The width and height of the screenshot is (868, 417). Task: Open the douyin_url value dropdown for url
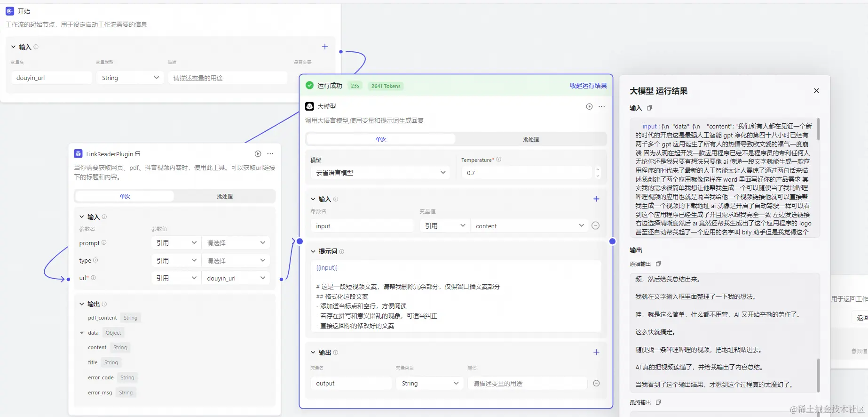pos(236,278)
